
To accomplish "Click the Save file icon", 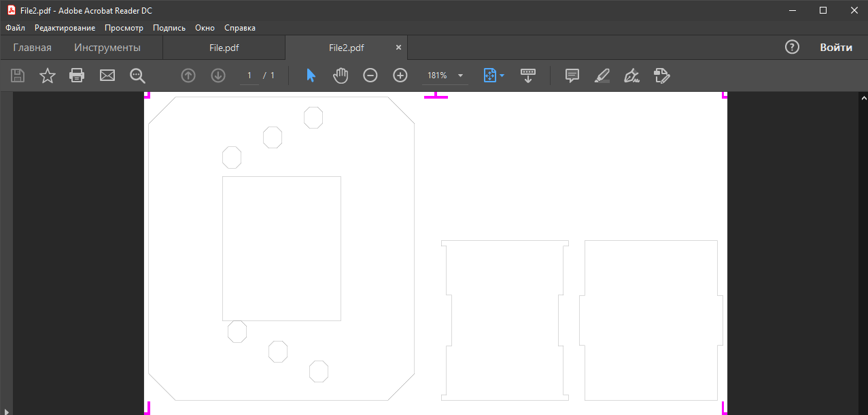I will 18,76.
